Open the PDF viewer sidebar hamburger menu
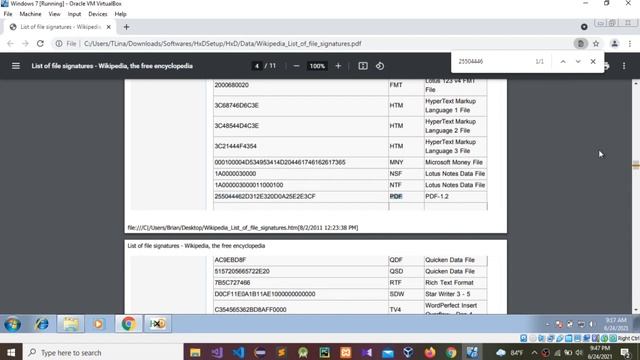This screenshot has width=640, height=360. click(x=16, y=66)
